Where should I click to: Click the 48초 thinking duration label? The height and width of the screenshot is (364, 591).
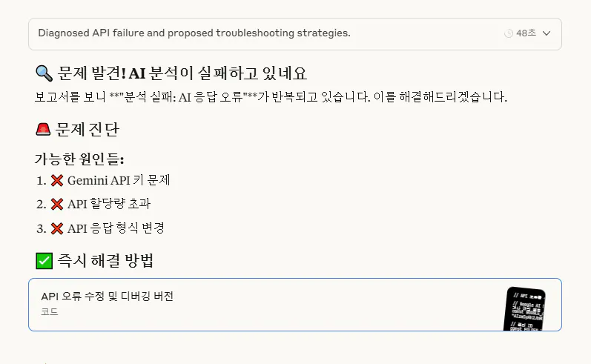point(526,33)
